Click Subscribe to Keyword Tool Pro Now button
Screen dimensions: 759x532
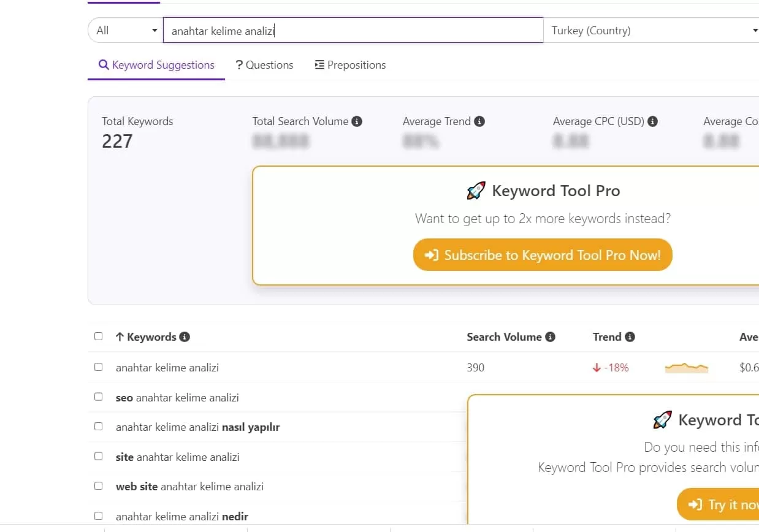point(543,255)
